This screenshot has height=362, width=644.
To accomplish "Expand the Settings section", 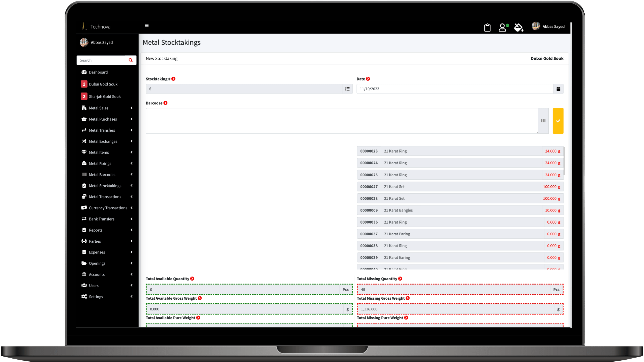I will 96,297.
